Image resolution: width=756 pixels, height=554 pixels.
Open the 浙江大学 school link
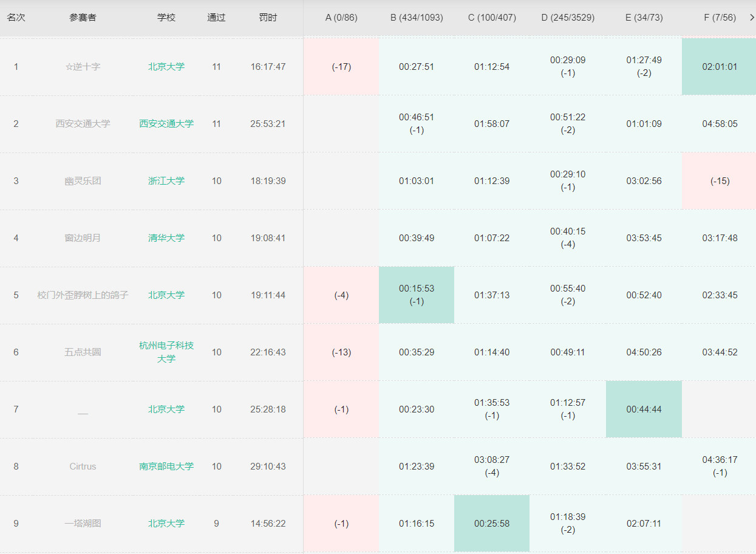coord(166,181)
